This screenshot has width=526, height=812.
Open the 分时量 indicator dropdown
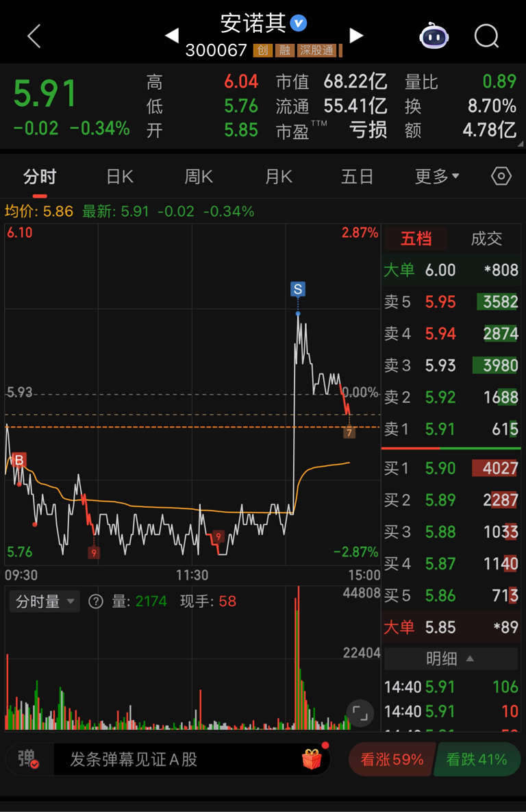click(45, 601)
